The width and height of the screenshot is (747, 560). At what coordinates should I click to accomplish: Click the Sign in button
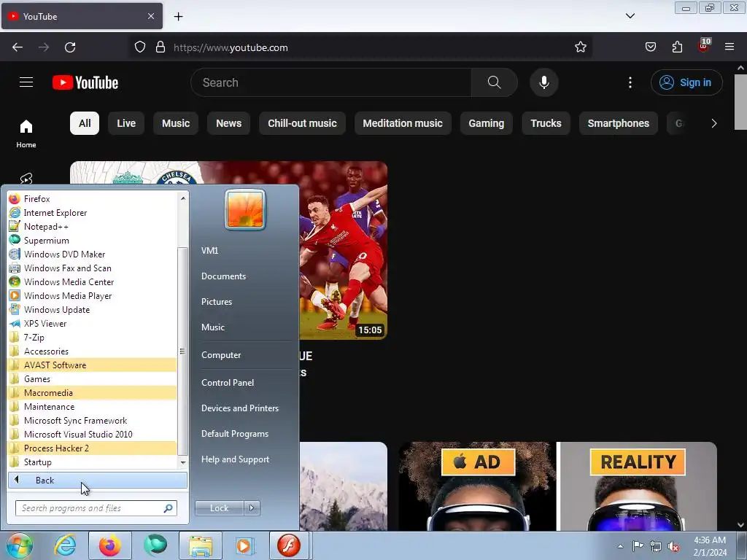[686, 82]
